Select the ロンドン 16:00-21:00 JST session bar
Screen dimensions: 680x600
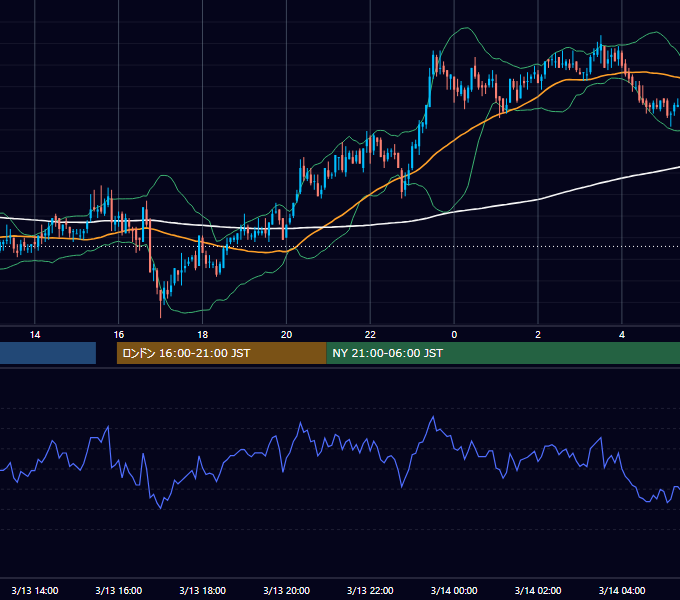[x=222, y=353]
